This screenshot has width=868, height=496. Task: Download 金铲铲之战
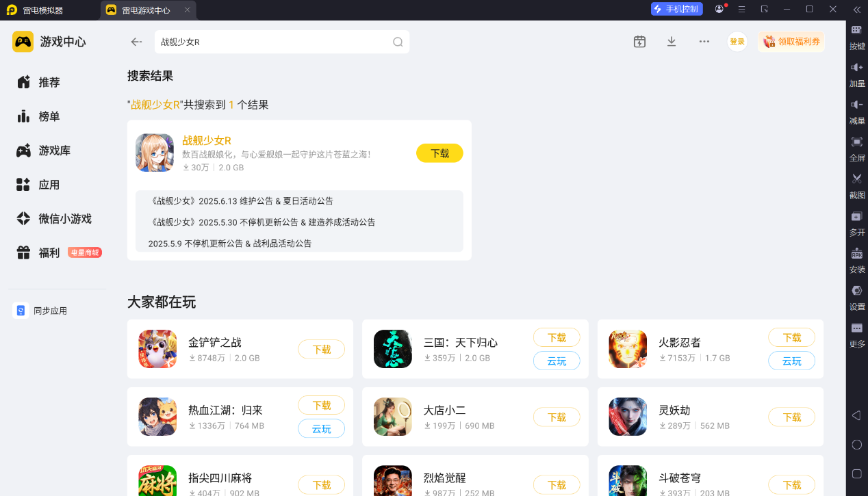(x=322, y=350)
